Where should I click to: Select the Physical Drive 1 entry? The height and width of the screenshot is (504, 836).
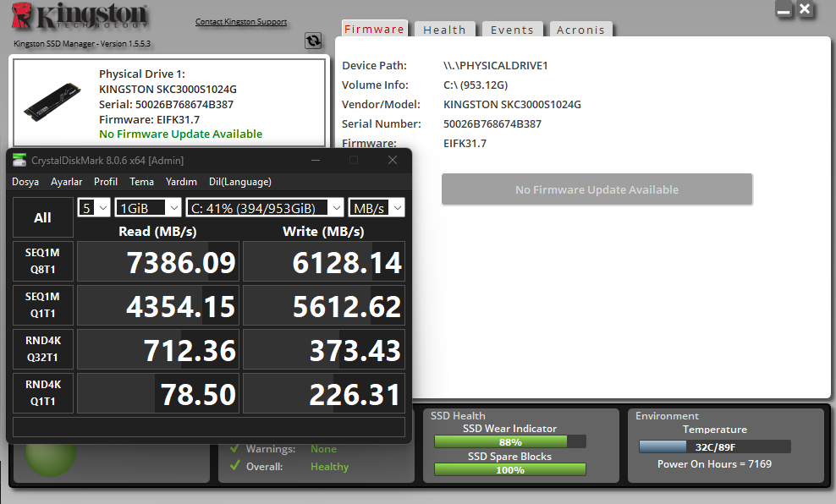(x=169, y=102)
